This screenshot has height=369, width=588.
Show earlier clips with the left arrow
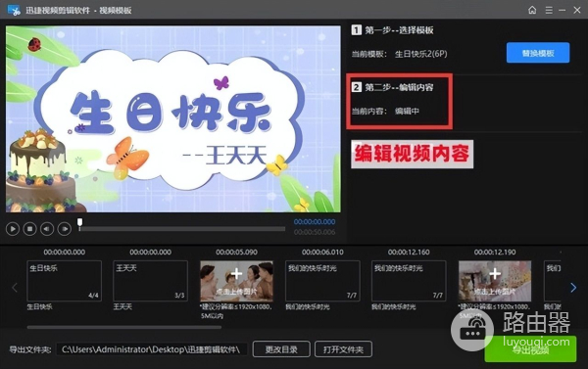[x=15, y=288]
